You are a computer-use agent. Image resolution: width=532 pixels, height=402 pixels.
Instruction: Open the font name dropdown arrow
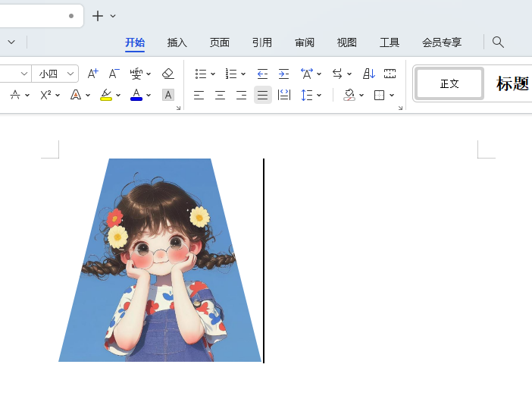coord(23,74)
